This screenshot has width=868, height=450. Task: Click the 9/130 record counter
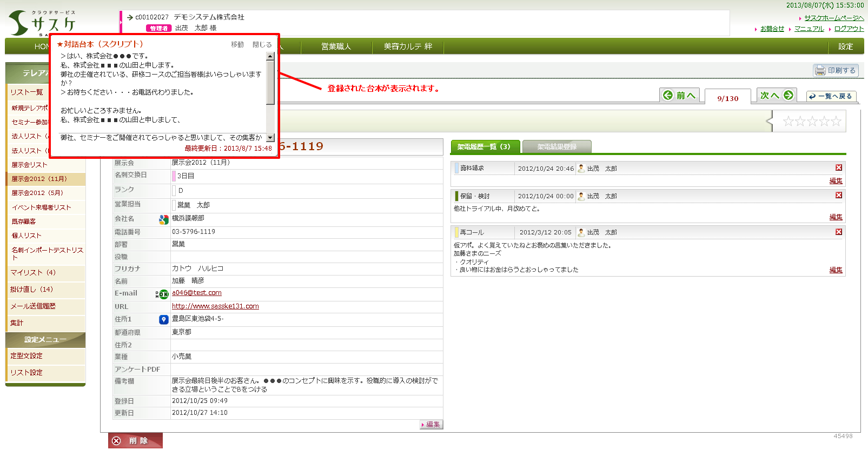coord(728,98)
